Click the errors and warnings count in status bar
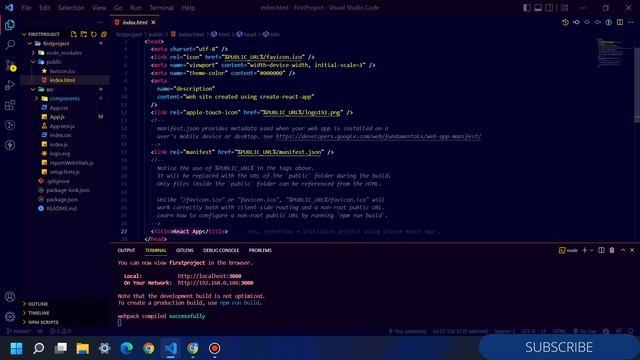Image resolution: width=640 pixels, height=360 pixels. [60, 331]
